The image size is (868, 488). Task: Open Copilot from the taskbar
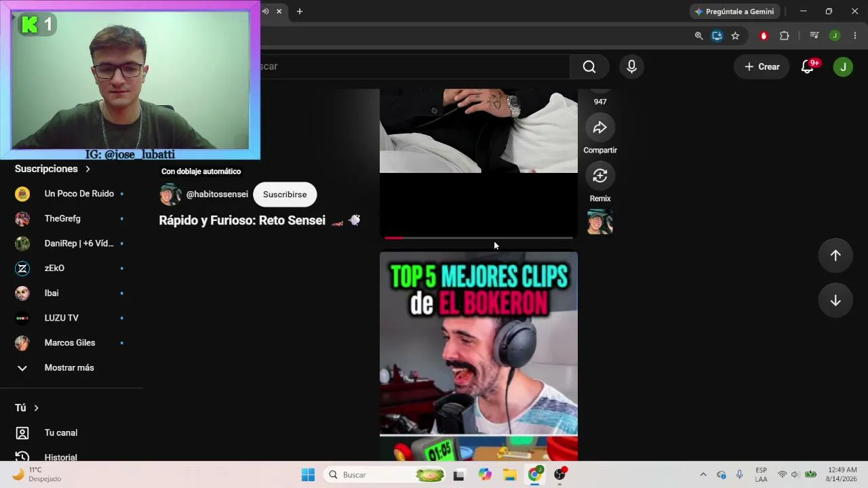coord(484,474)
